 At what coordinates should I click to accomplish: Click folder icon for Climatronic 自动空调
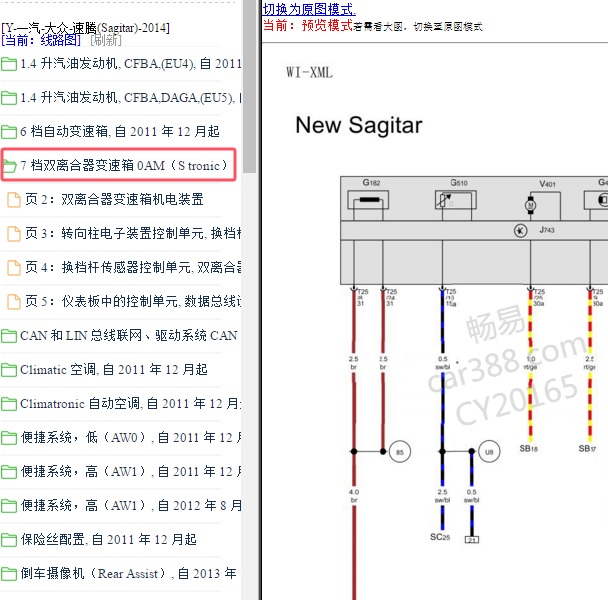click(x=9, y=404)
